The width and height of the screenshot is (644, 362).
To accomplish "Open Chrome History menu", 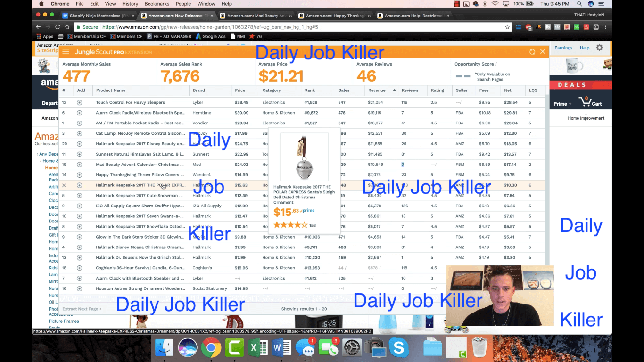I will point(130,4).
